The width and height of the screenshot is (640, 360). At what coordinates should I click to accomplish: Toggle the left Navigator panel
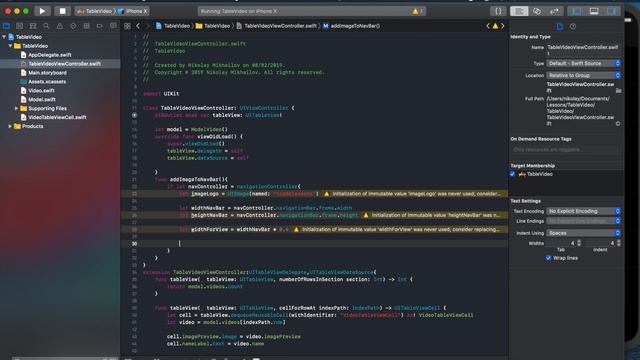tap(576, 11)
